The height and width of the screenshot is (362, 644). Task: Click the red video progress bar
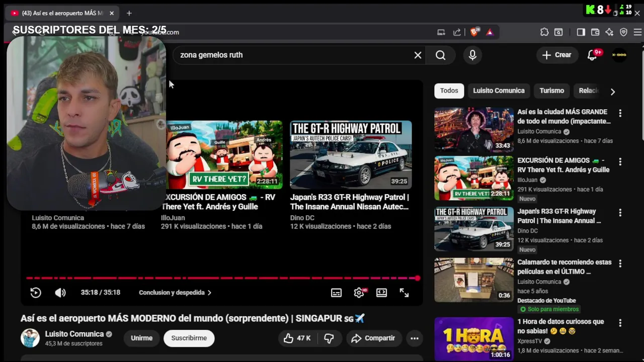(x=221, y=278)
